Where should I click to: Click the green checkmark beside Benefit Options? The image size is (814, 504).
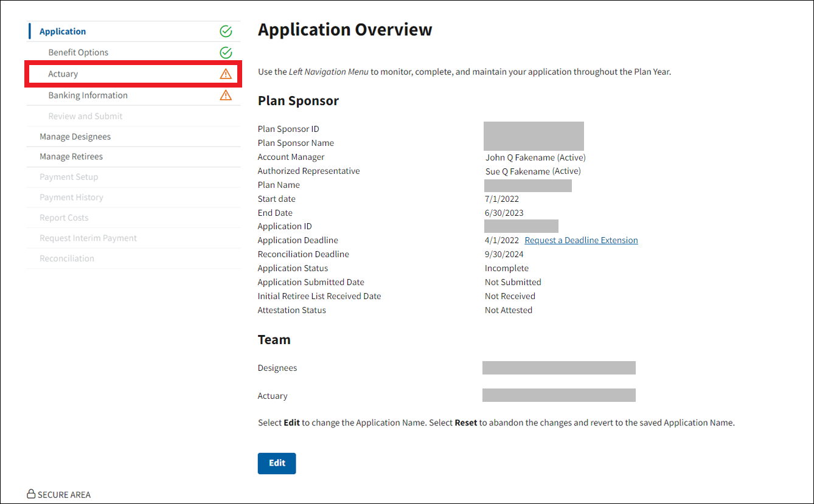(x=226, y=52)
